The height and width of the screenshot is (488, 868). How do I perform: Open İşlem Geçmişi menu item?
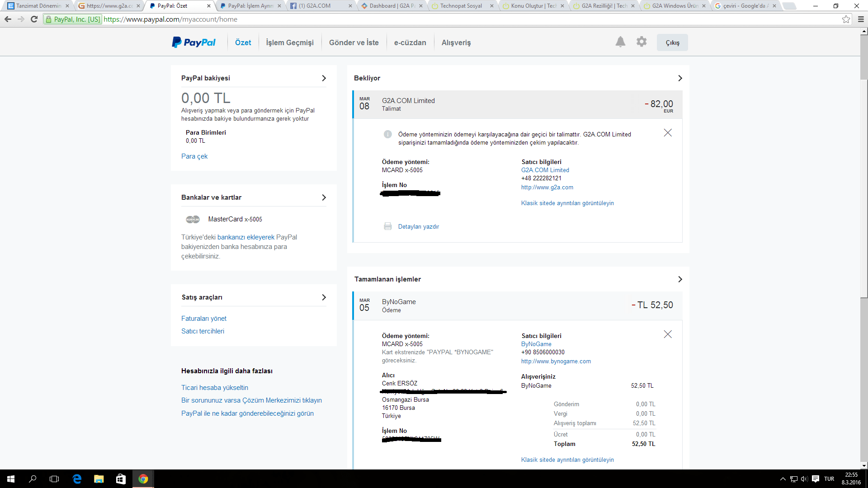point(289,42)
